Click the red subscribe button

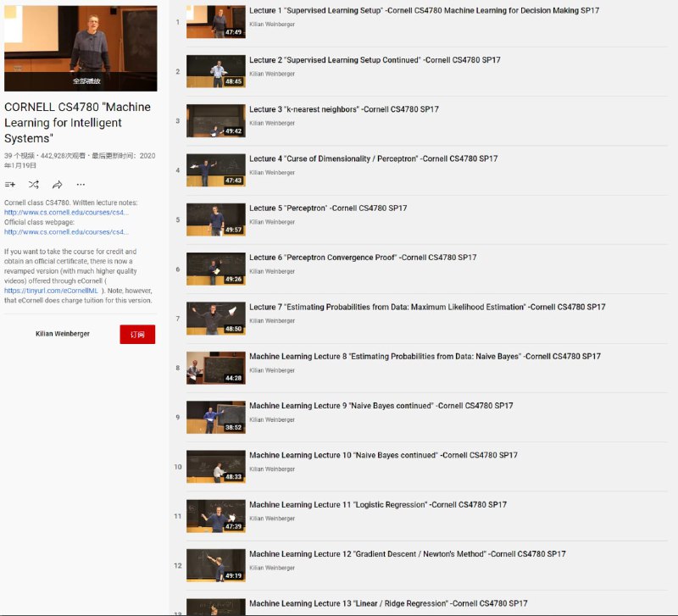pos(137,335)
